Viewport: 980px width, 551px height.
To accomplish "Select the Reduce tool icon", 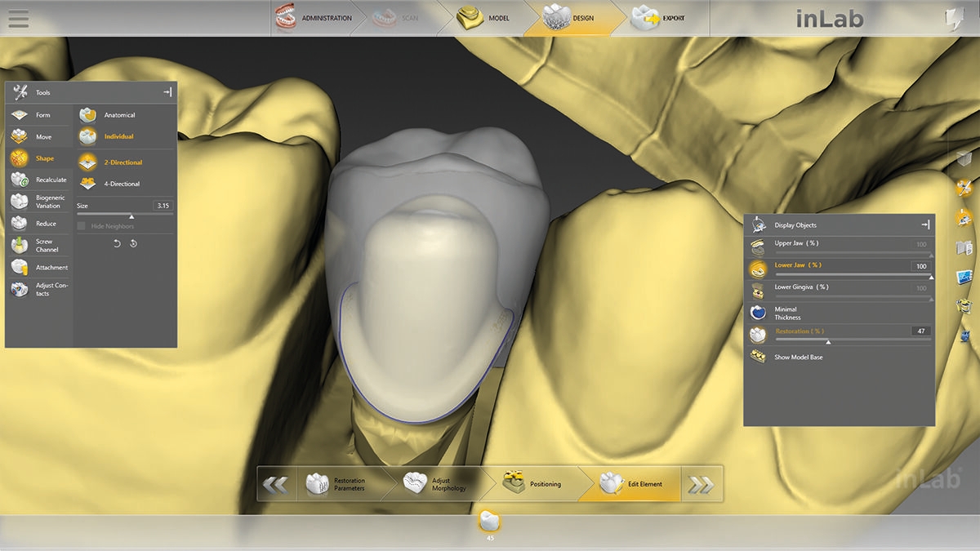I will [x=20, y=224].
